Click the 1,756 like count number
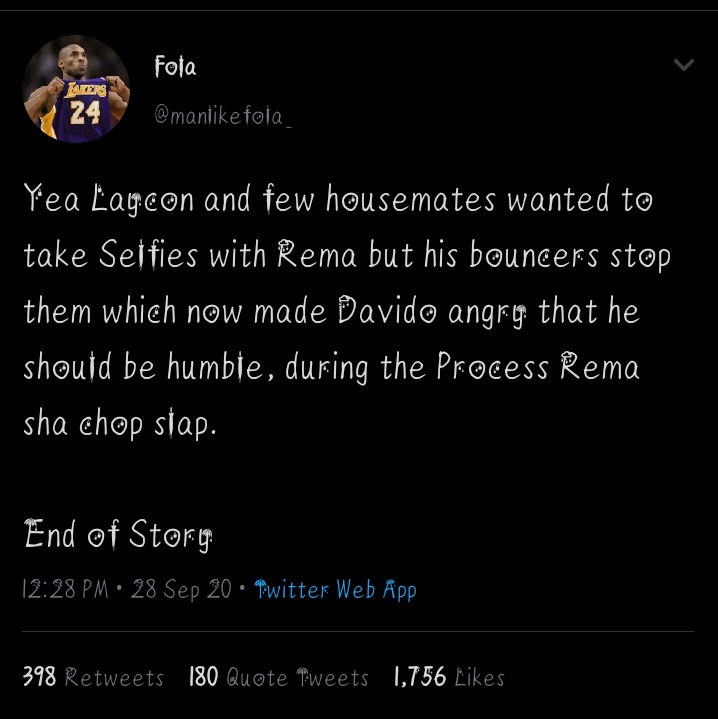Screen dimensions: 718x719 419,677
